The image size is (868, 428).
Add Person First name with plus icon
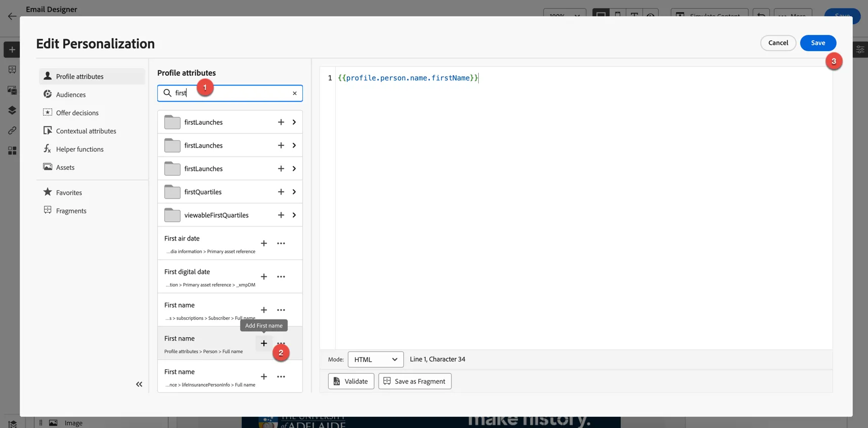tap(264, 344)
